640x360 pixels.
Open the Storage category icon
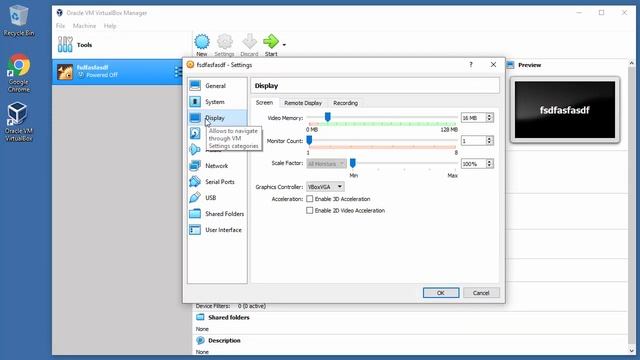(195, 133)
